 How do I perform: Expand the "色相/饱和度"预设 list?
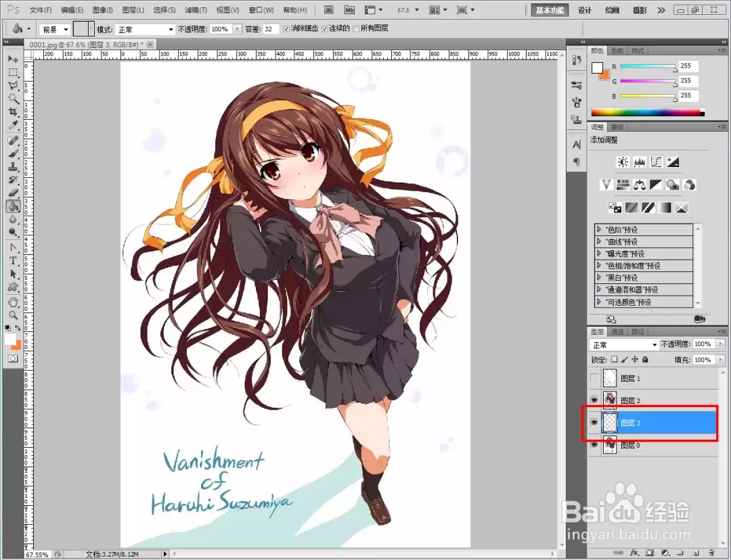click(599, 266)
